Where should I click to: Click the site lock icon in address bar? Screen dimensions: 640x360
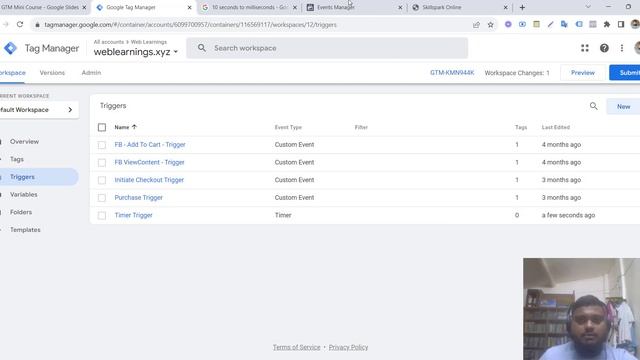37,25
